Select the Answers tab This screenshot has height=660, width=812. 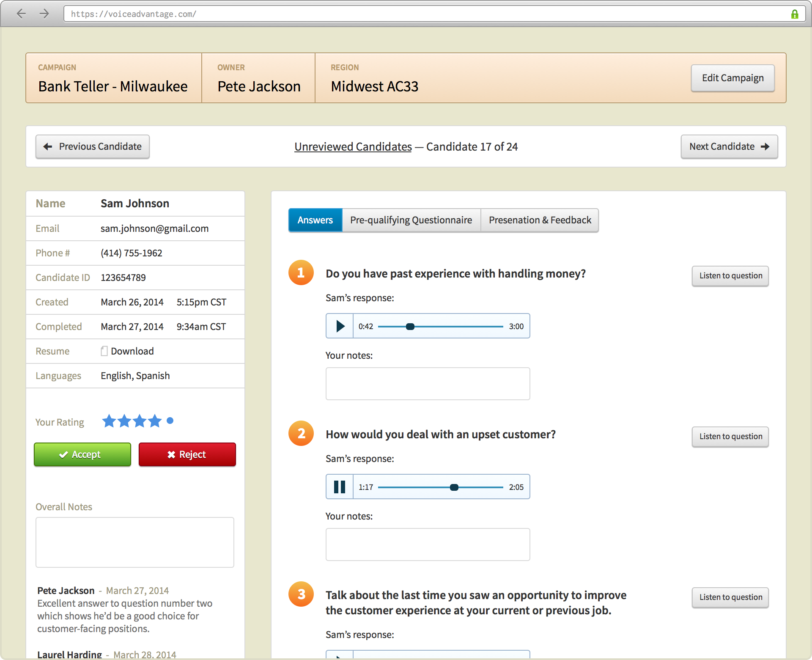tap(315, 220)
